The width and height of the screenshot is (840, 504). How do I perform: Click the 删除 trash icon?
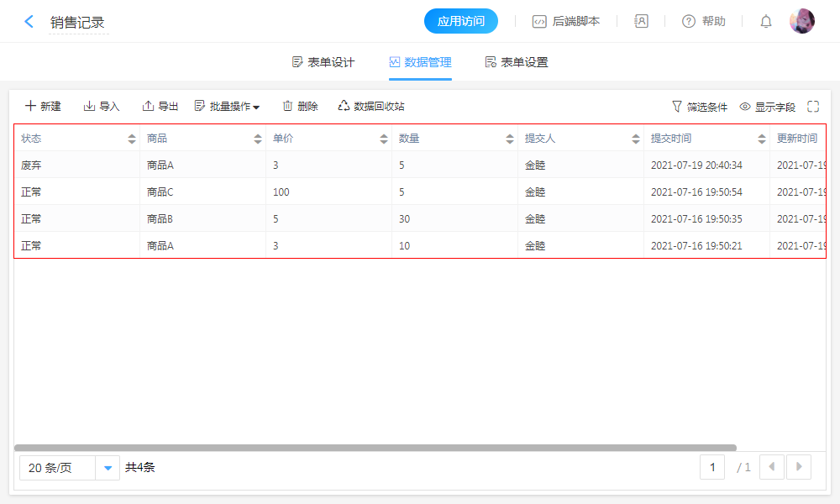click(287, 106)
